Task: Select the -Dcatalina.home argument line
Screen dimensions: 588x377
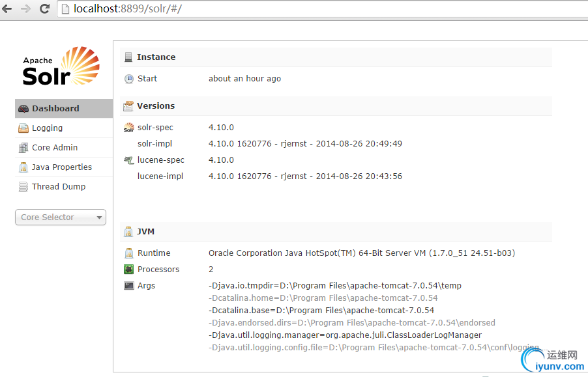Action: point(323,298)
